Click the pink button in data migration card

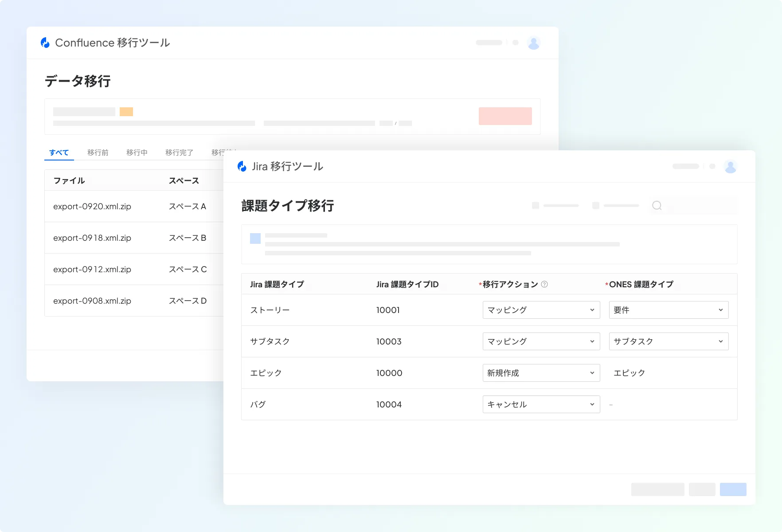pos(505,116)
